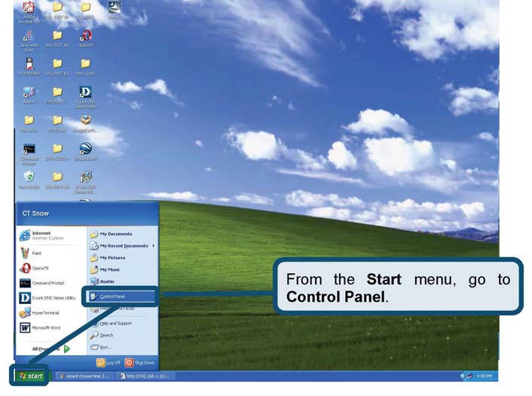532x396 pixels.
Task: Start D-Link DNS Series Utility from Start menu
Action: [x=47, y=298]
